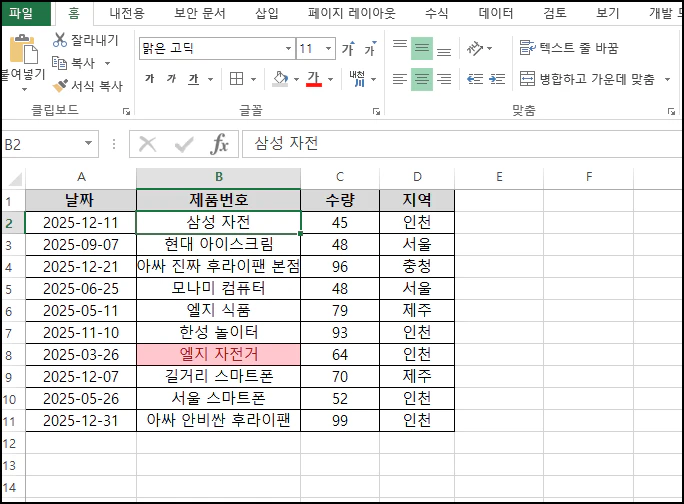Image resolution: width=684 pixels, height=504 pixels.
Task: Open Merge and Center dropdown arrow
Action: click(x=667, y=79)
